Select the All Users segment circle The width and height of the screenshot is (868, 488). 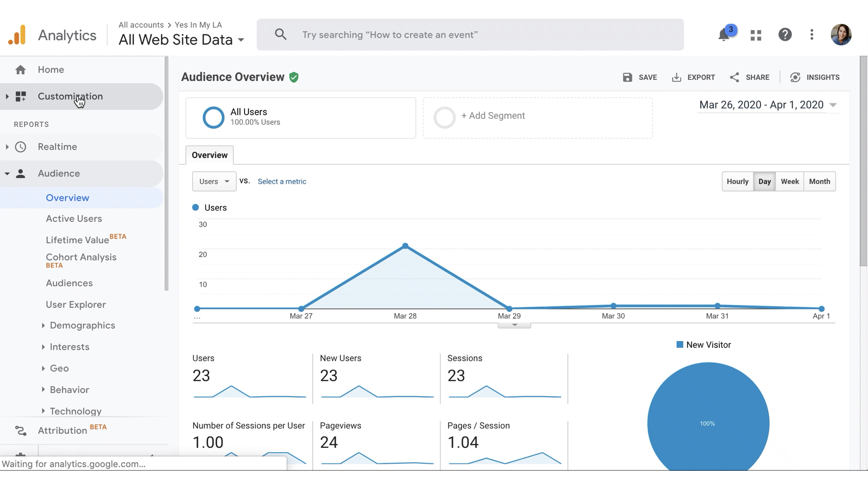[213, 117]
